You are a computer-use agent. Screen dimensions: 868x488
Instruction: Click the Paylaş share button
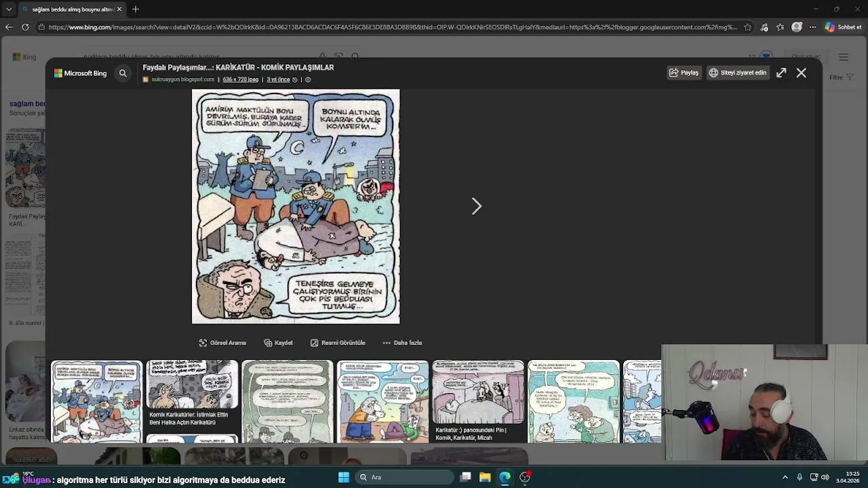pos(684,73)
